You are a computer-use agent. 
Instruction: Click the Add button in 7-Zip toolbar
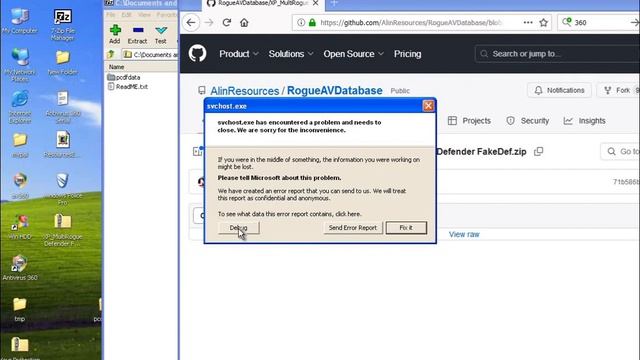click(x=115, y=34)
